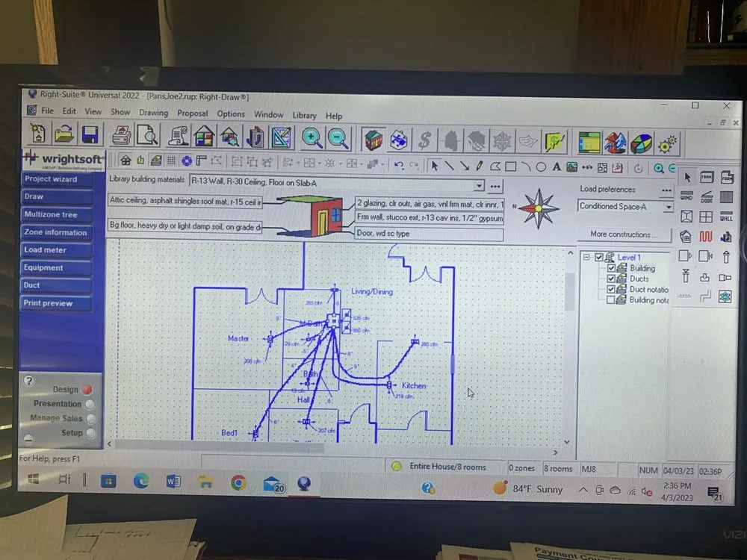
Task: Expand the Conditioned Space-A dropdown
Action: pos(668,207)
